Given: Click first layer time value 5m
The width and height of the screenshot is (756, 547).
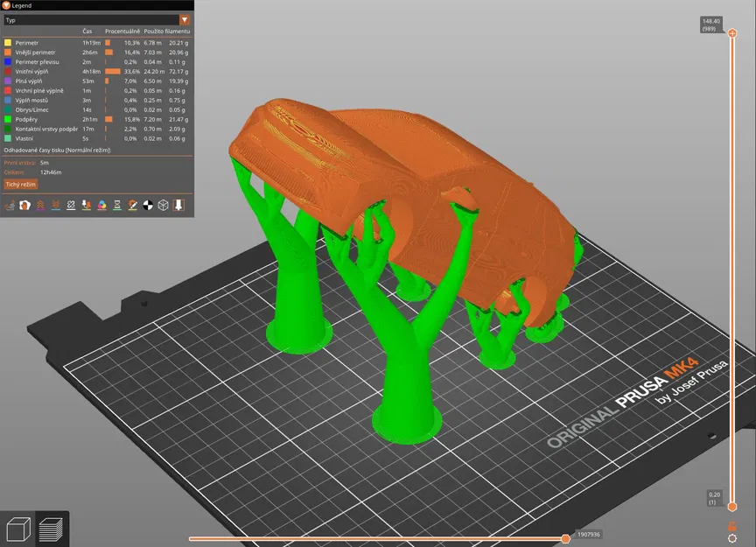Looking at the screenshot, I should [x=45, y=163].
